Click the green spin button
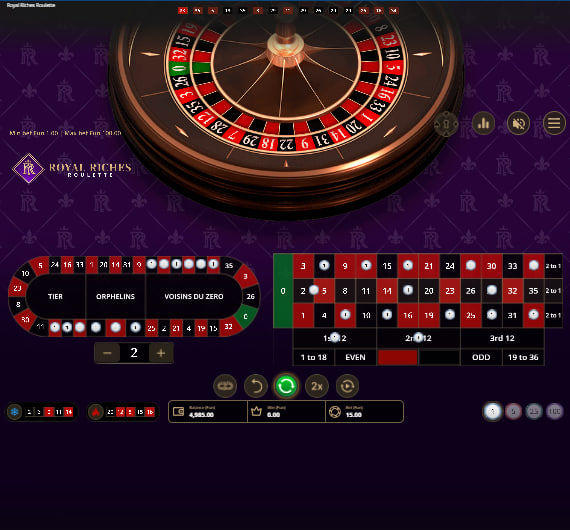This screenshot has width=570, height=530. point(286,386)
